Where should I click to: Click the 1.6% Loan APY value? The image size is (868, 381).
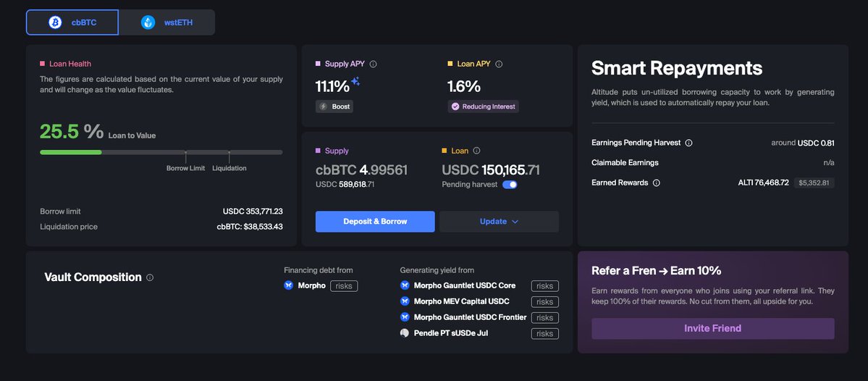(x=464, y=86)
